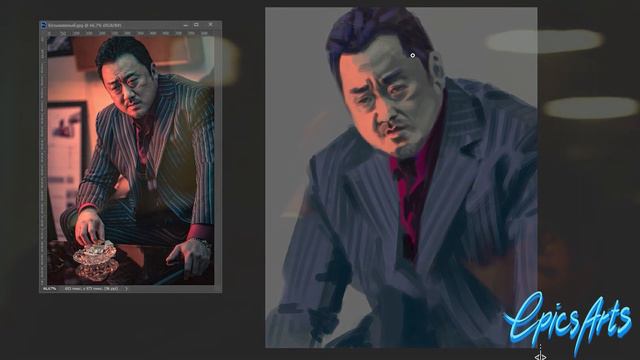This screenshot has width=640, height=360.
Task: Click the reference photo image of the man in the striped suit
Action: coord(131,160)
